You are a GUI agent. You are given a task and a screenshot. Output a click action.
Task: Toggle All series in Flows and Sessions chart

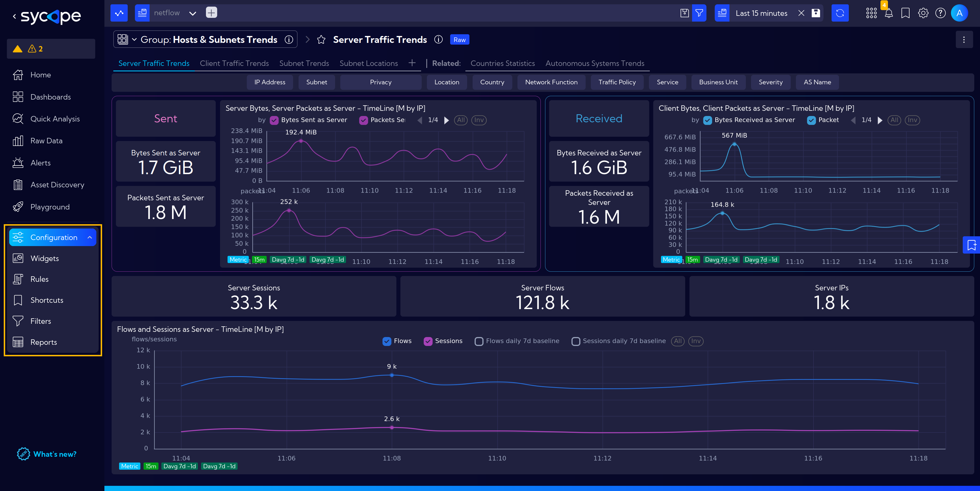coord(678,341)
